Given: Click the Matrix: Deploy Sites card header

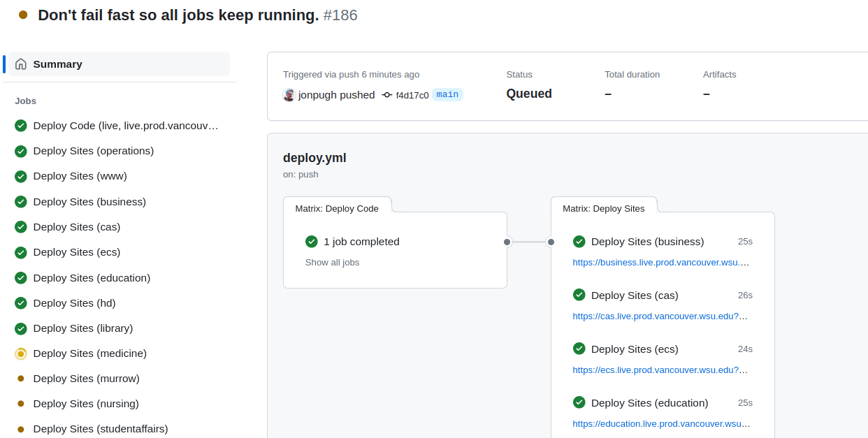Looking at the screenshot, I should coord(604,207).
